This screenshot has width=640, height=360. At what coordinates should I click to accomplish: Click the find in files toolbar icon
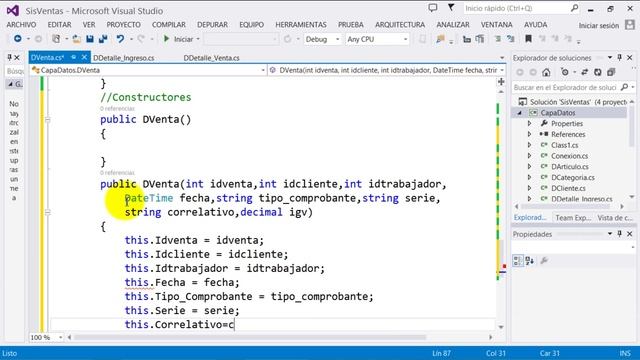tap(440, 39)
